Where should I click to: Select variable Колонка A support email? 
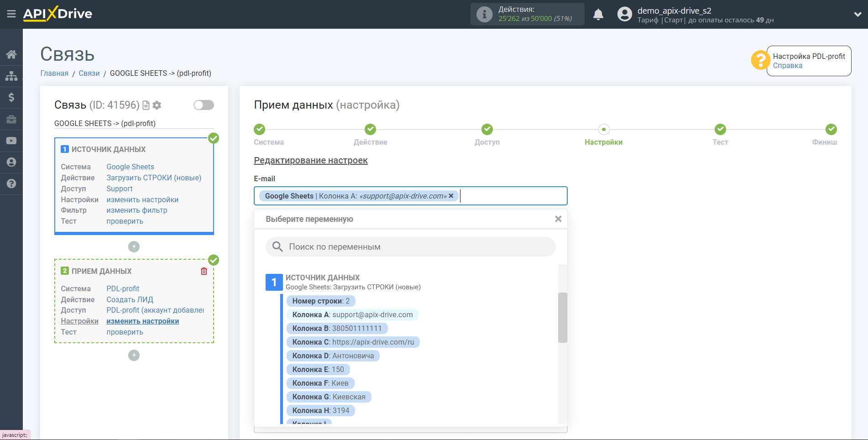coord(352,315)
